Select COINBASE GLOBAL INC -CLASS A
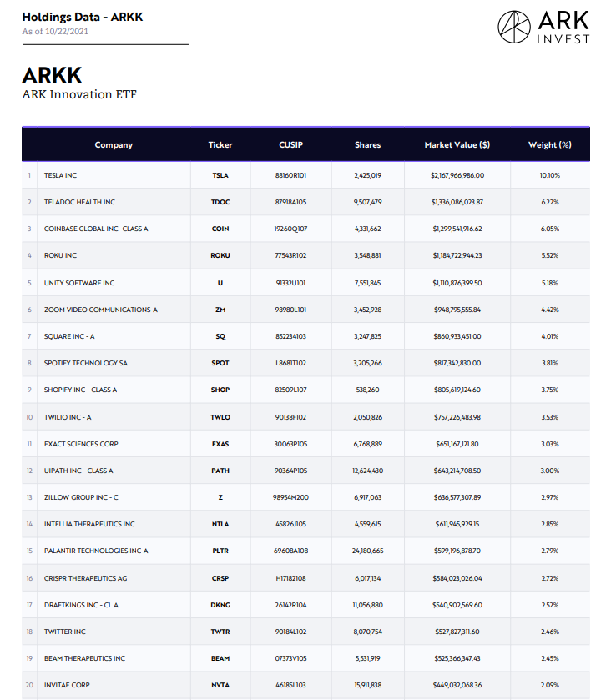Image resolution: width=611 pixels, height=700 pixels. coord(96,229)
